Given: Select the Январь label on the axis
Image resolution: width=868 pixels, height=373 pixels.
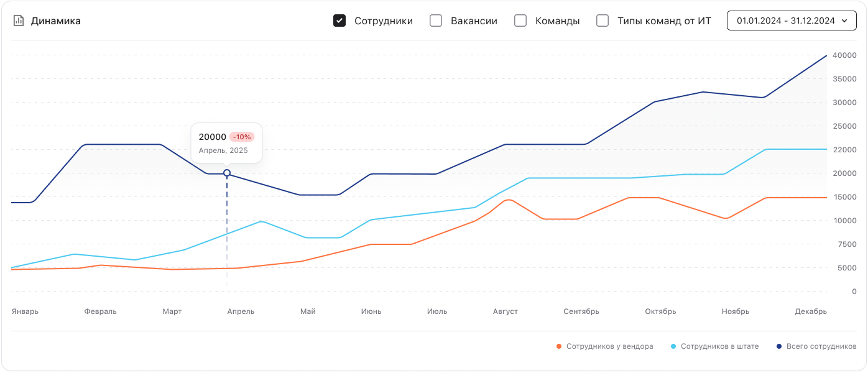Looking at the screenshot, I should pos(25,311).
